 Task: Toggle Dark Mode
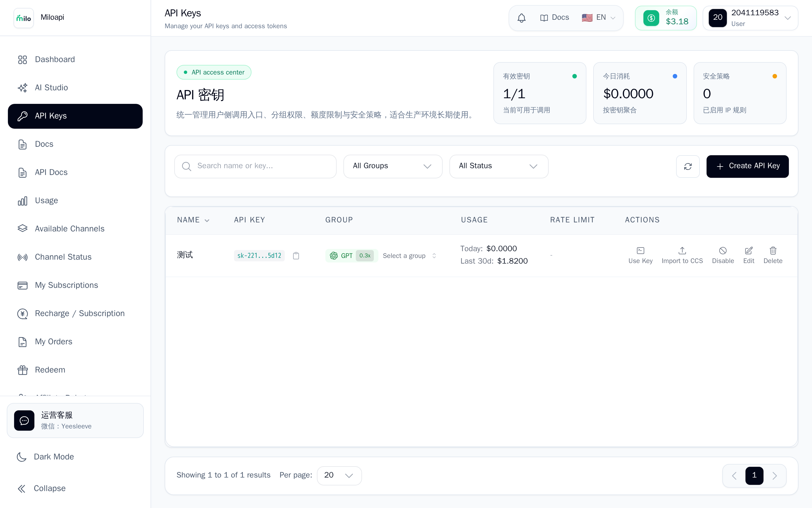[x=75, y=457]
